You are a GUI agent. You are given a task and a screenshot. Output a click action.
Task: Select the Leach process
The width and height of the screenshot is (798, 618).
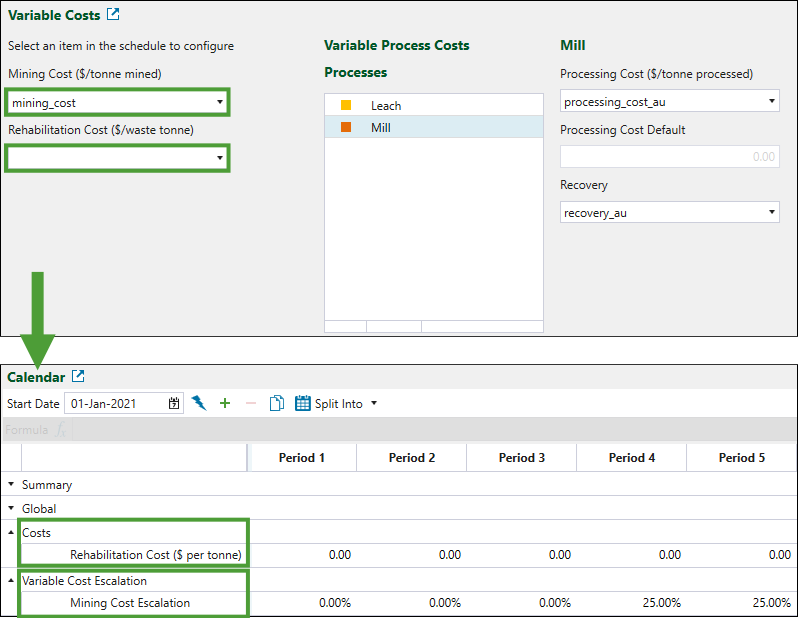386,105
